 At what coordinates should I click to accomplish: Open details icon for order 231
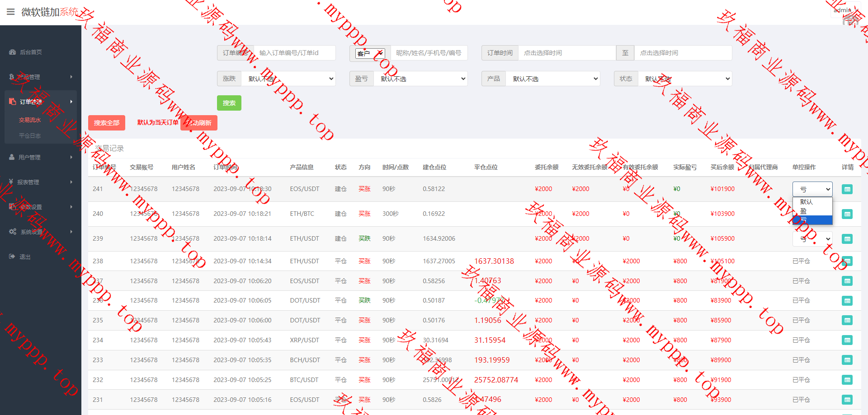pyautogui.click(x=847, y=400)
